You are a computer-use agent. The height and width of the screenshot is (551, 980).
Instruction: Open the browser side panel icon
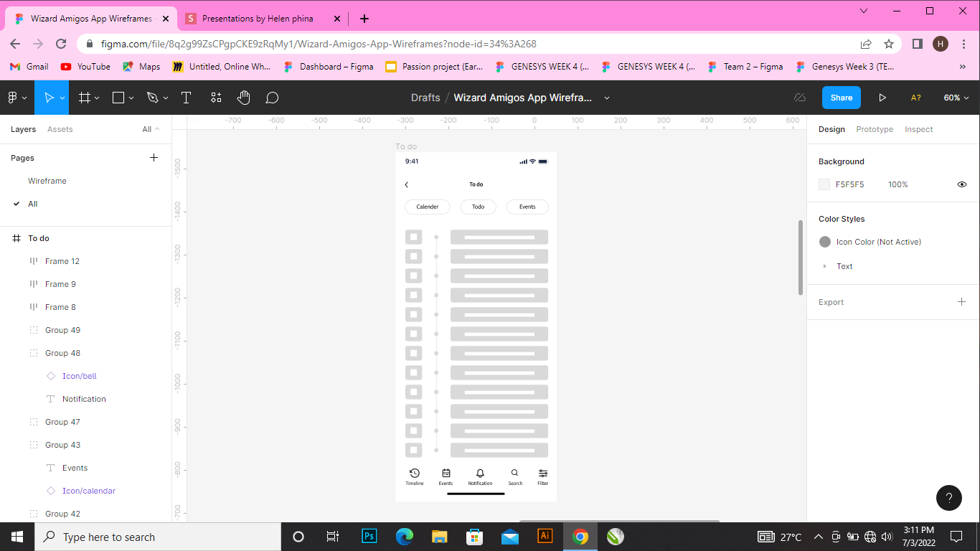click(x=917, y=44)
